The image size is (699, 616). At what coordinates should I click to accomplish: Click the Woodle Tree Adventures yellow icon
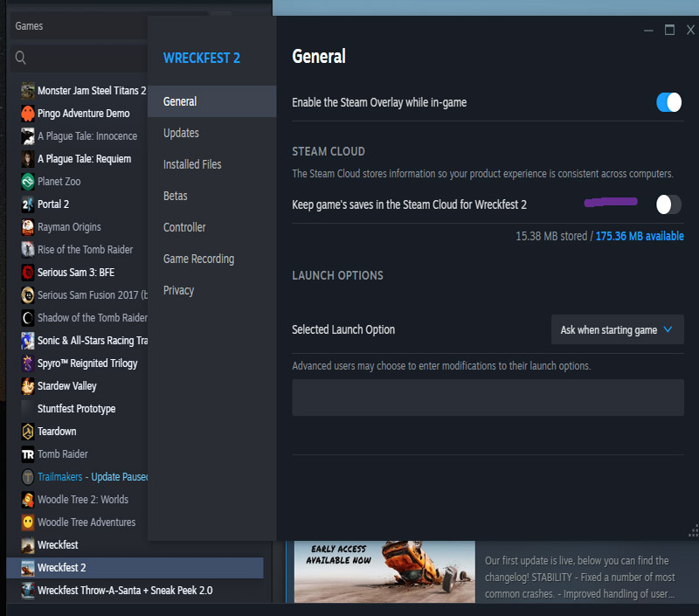point(28,523)
